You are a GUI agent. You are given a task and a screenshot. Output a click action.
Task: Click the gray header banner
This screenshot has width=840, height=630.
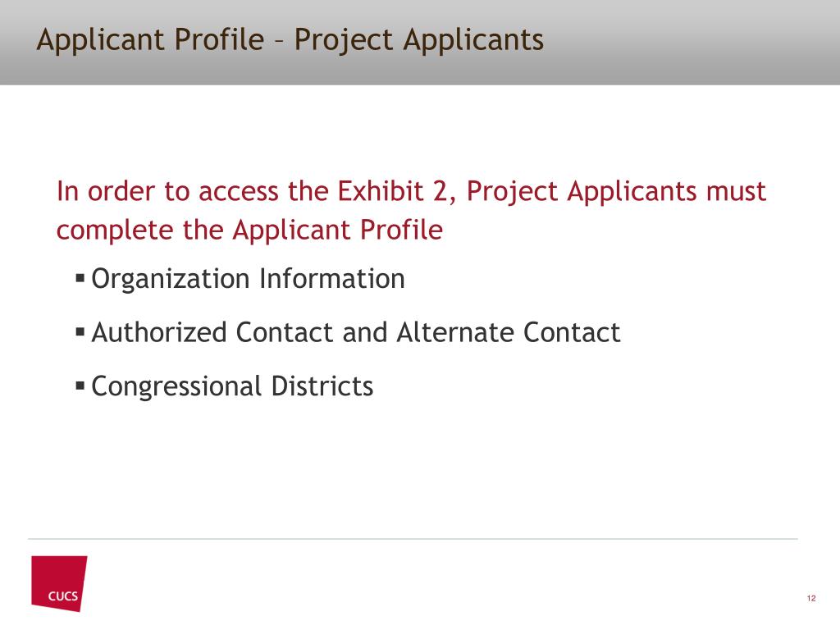click(420, 43)
